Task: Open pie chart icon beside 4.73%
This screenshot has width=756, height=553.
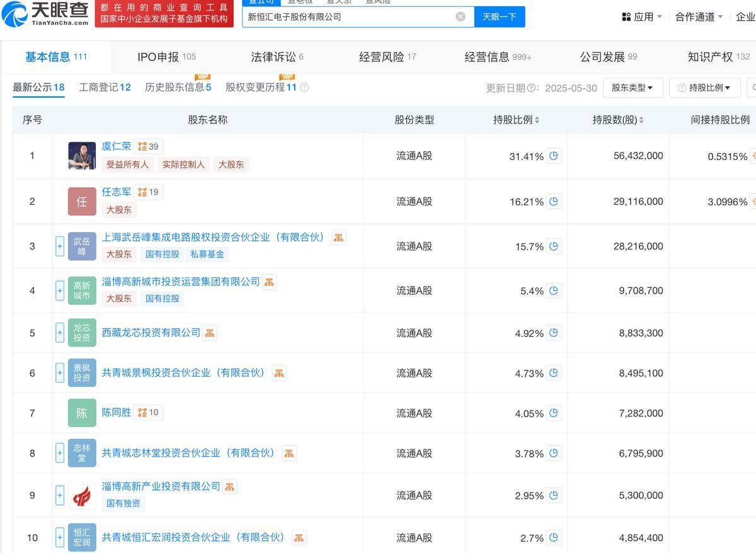Action: pyautogui.click(x=554, y=373)
